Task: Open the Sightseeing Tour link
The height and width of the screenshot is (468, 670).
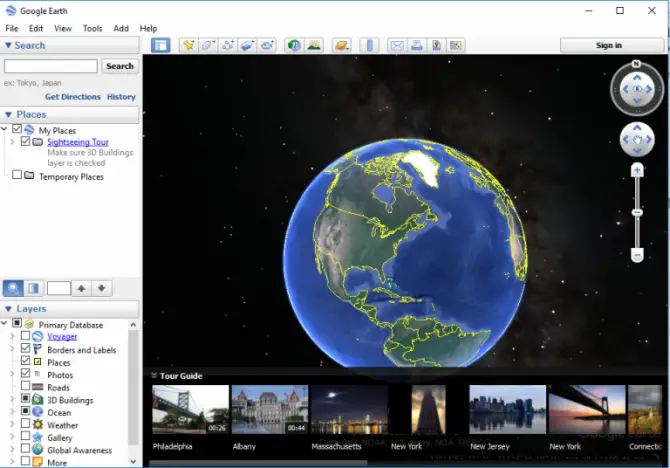Action: [78, 142]
